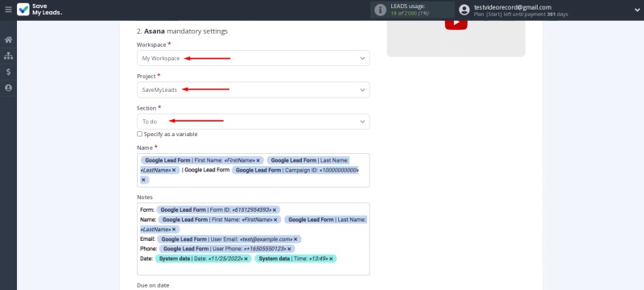Remove System data Date tag
This screenshot has width=644, height=290.
point(246,259)
